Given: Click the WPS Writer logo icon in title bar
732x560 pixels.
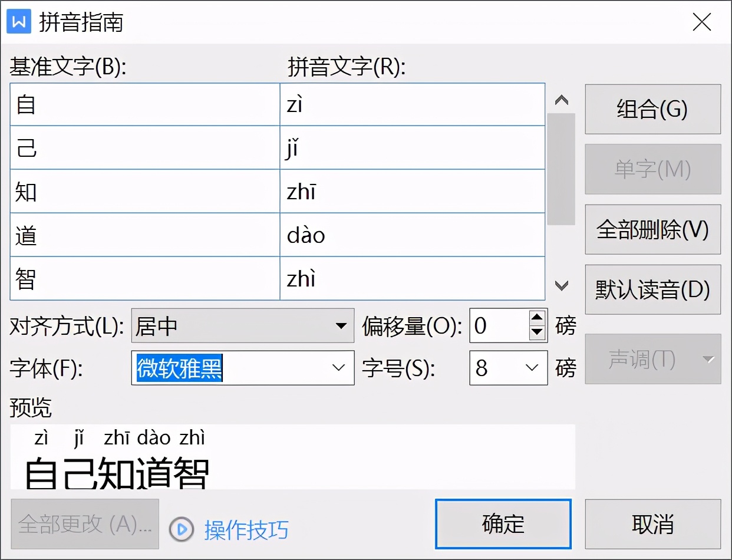Looking at the screenshot, I should point(19,22).
